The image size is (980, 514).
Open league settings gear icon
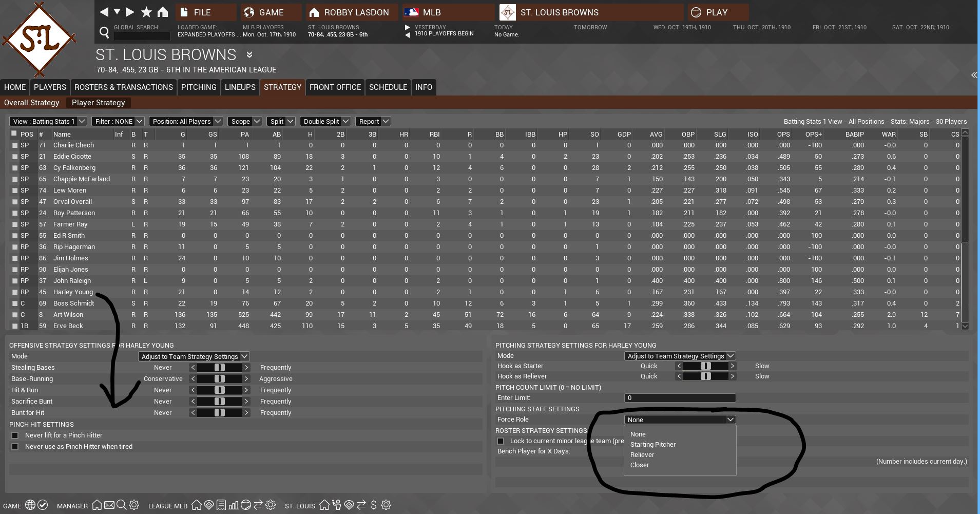pyautogui.click(x=271, y=505)
